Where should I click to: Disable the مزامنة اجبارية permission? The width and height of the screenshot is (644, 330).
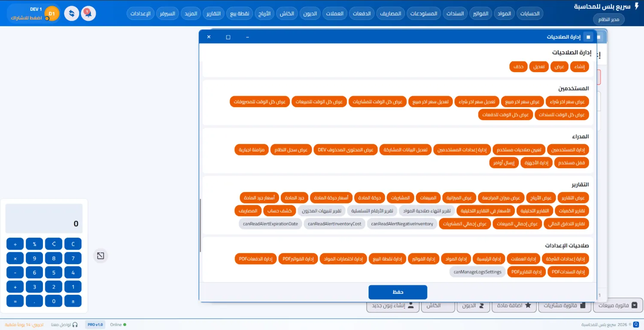[252, 150]
